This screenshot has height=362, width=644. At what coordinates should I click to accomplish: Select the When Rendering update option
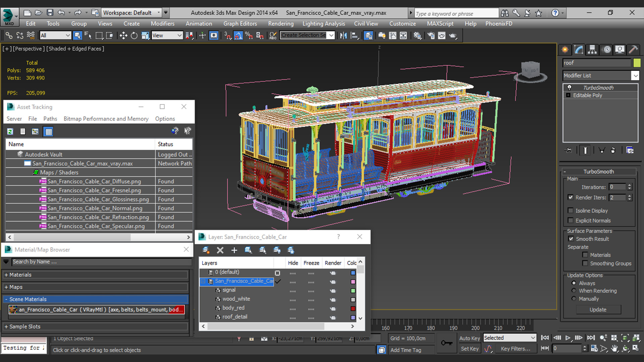[x=574, y=291]
